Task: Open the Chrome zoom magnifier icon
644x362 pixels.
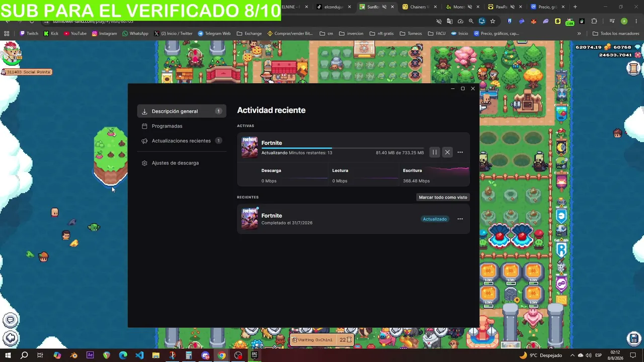Action: [x=471, y=21]
